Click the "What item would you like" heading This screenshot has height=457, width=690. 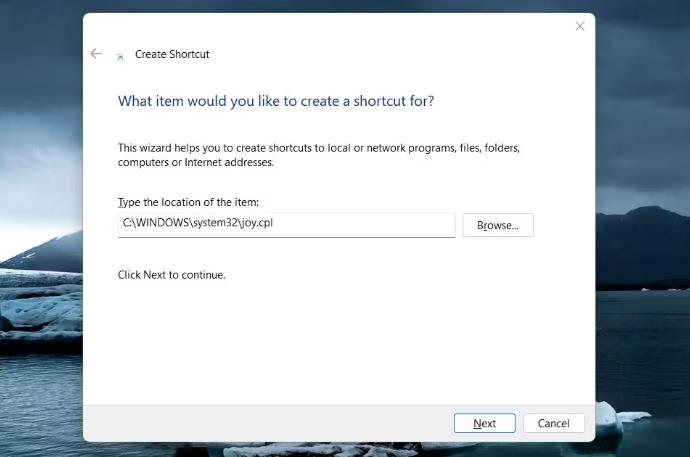point(276,101)
